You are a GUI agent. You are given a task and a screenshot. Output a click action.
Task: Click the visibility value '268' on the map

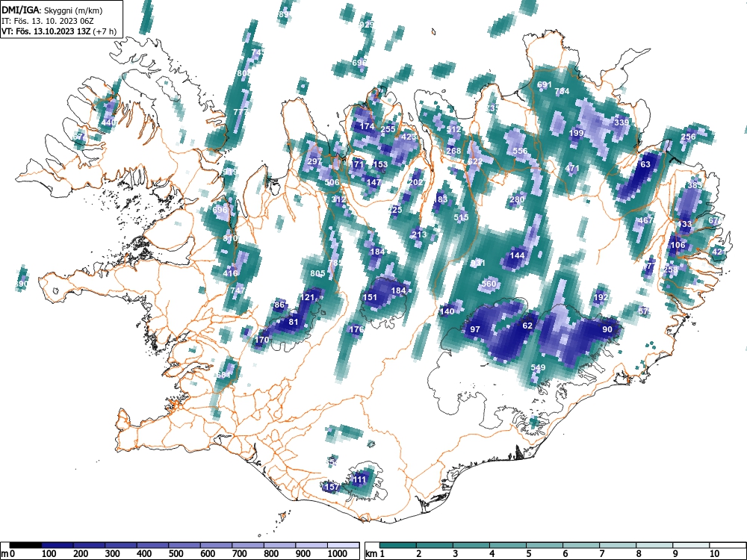(453, 151)
